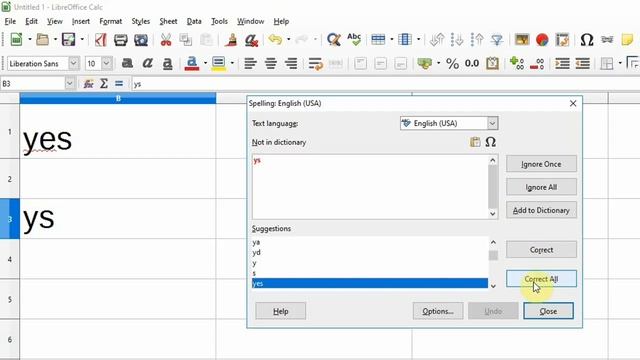Open the Text language dropdown

(492, 123)
